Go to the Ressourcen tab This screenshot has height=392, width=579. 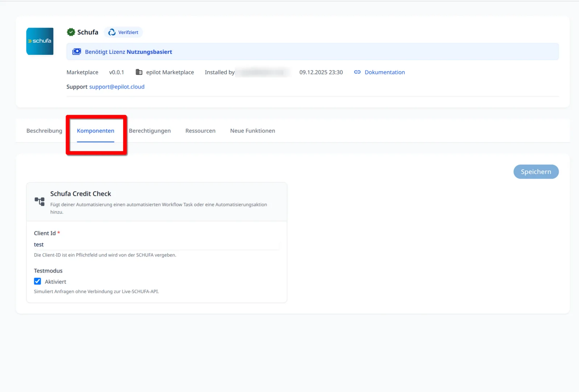point(200,131)
